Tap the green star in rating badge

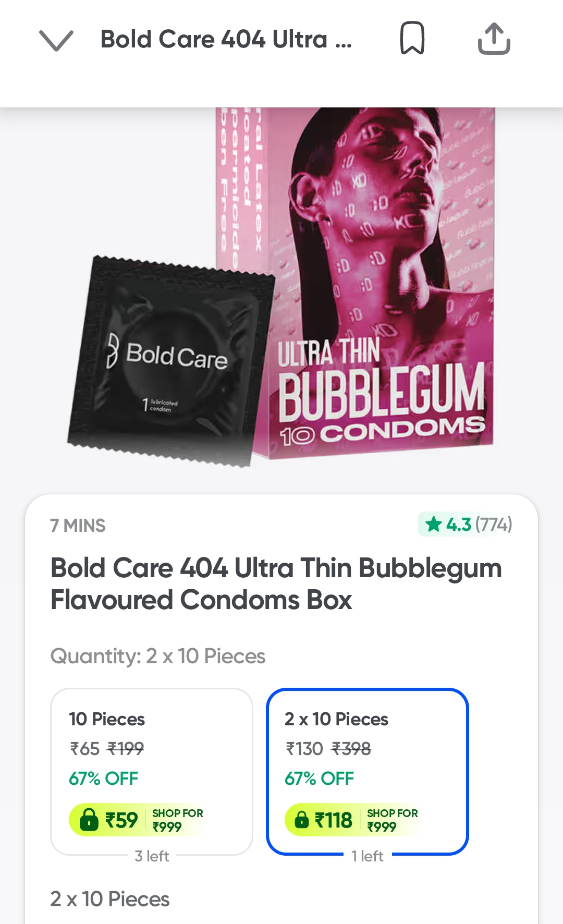pyautogui.click(x=434, y=524)
